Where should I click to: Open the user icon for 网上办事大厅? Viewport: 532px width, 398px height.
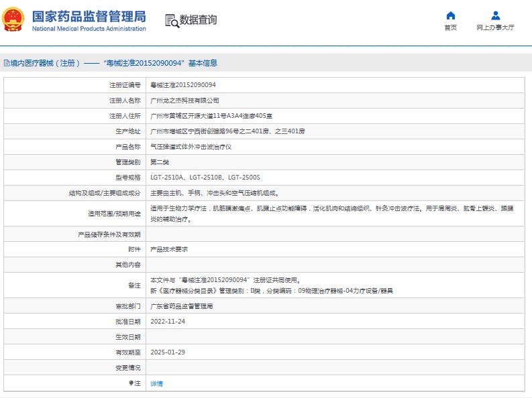[x=496, y=15]
